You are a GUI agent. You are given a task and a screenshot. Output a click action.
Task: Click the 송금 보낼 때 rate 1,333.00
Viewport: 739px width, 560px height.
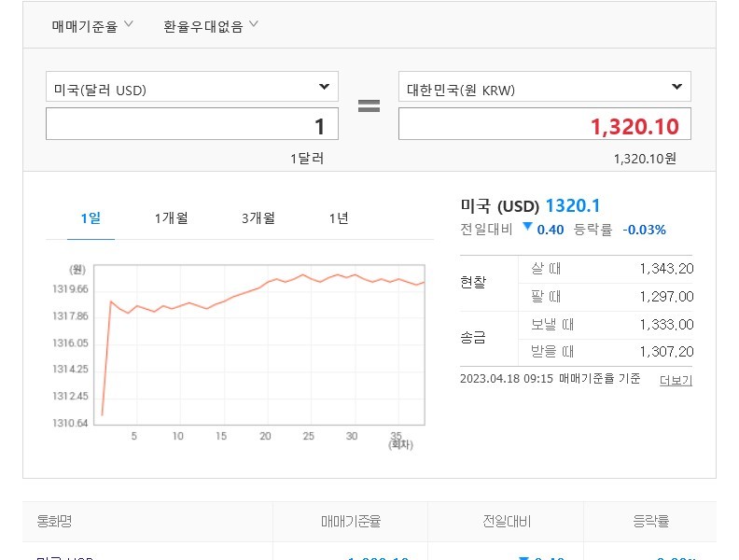click(x=666, y=325)
